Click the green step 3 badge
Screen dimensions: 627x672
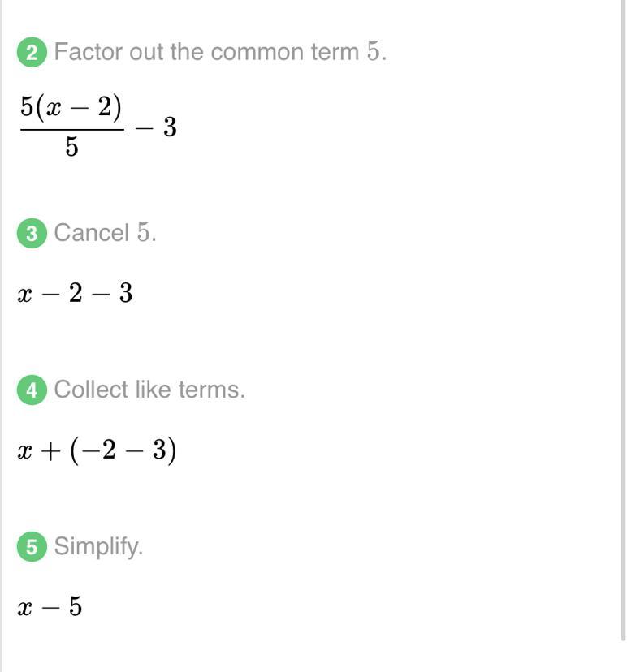point(32,234)
